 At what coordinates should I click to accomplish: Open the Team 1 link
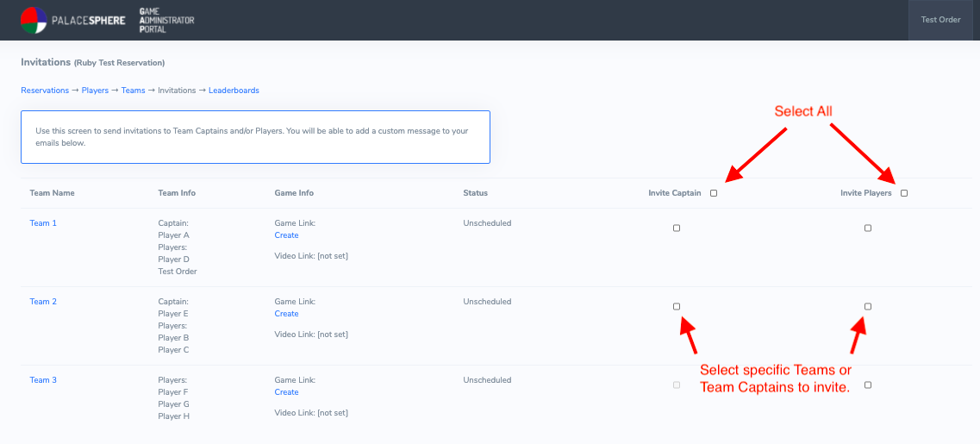43,223
